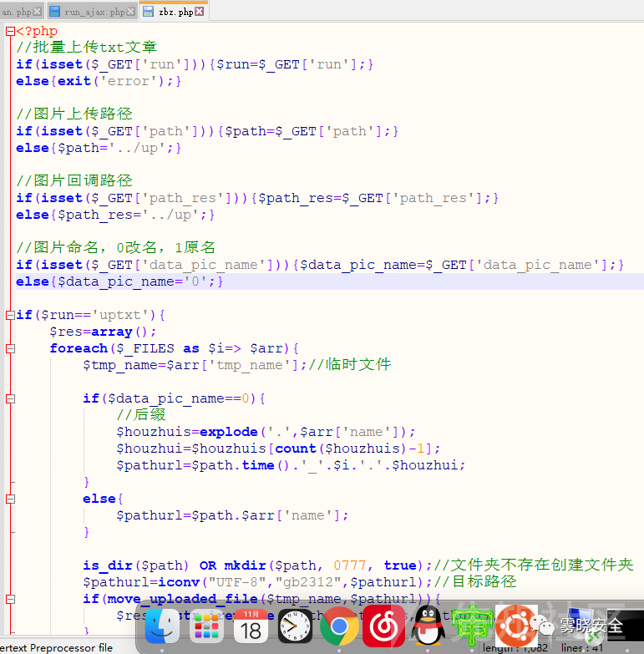
Task: Collapse the if($data_pic_name==0) fold marker
Action: pyautogui.click(x=10, y=398)
